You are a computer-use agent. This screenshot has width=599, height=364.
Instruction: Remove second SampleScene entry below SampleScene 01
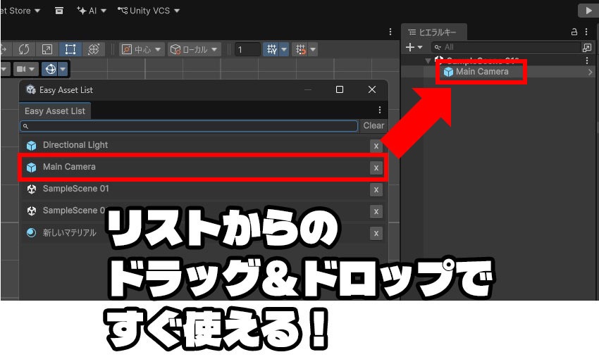pyautogui.click(x=376, y=211)
